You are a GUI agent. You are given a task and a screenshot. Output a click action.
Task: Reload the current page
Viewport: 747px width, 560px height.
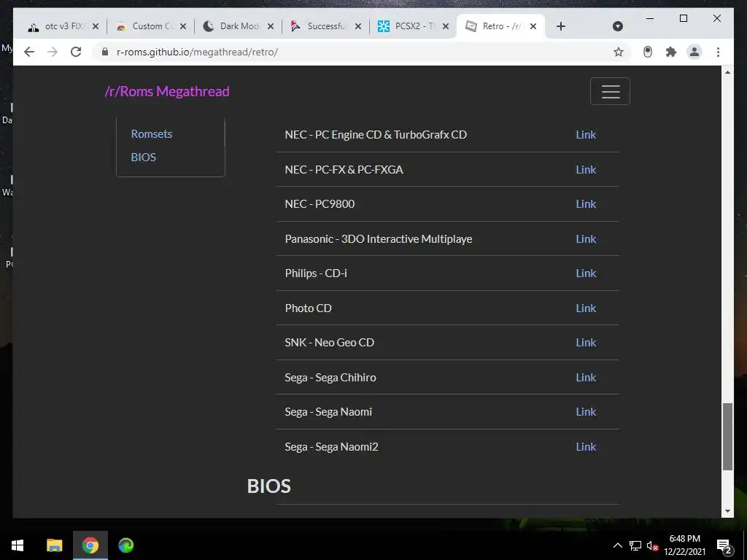tap(76, 52)
